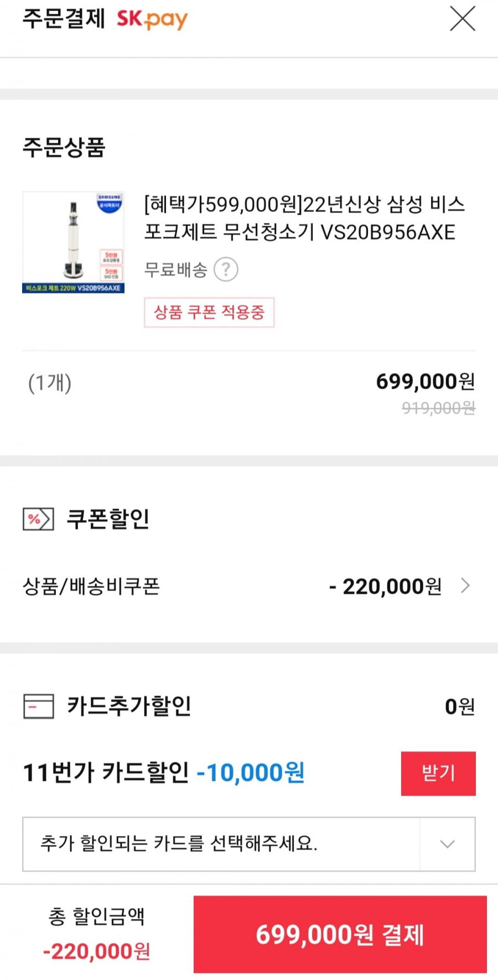Image resolution: width=498 pixels, height=980 pixels.
Task: Open the Samsung Bespoke Jet product thumbnail
Action: point(73,242)
